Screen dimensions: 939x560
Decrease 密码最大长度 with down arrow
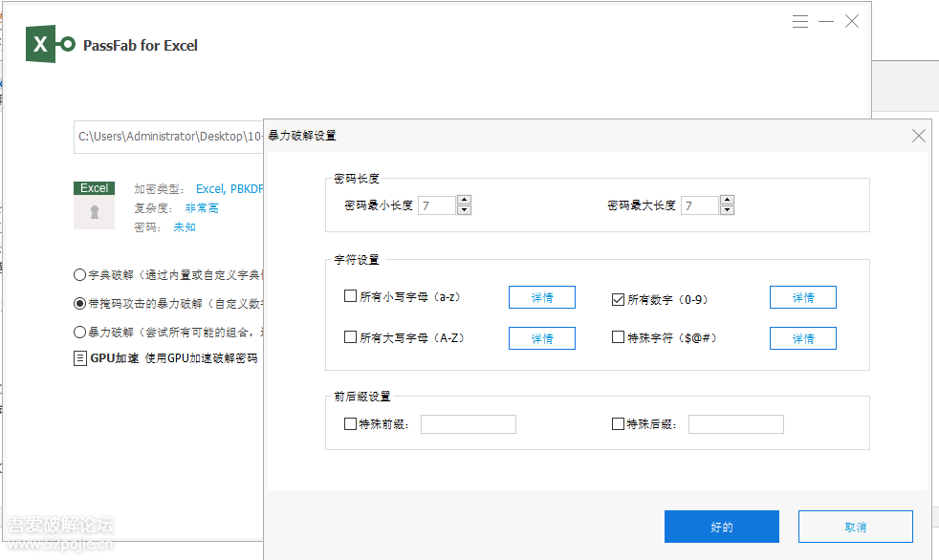(x=727, y=210)
